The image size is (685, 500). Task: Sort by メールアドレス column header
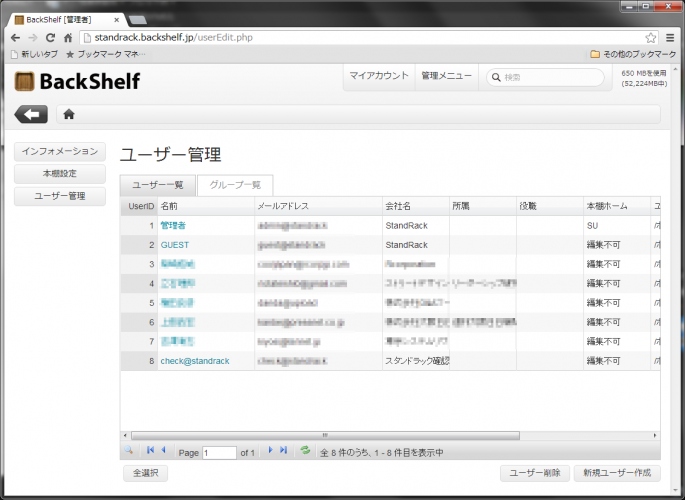click(x=318, y=206)
